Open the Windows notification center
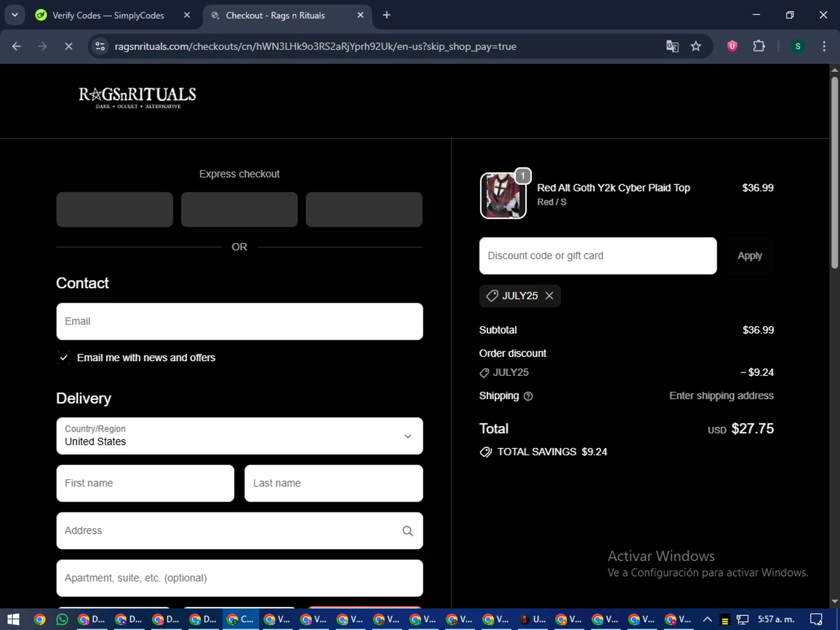The image size is (840, 630). [816, 619]
